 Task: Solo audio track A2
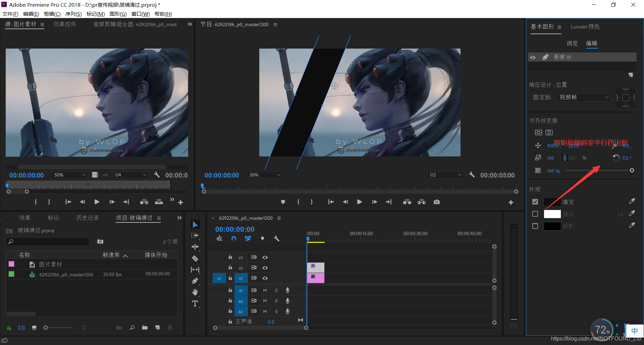coord(276,301)
